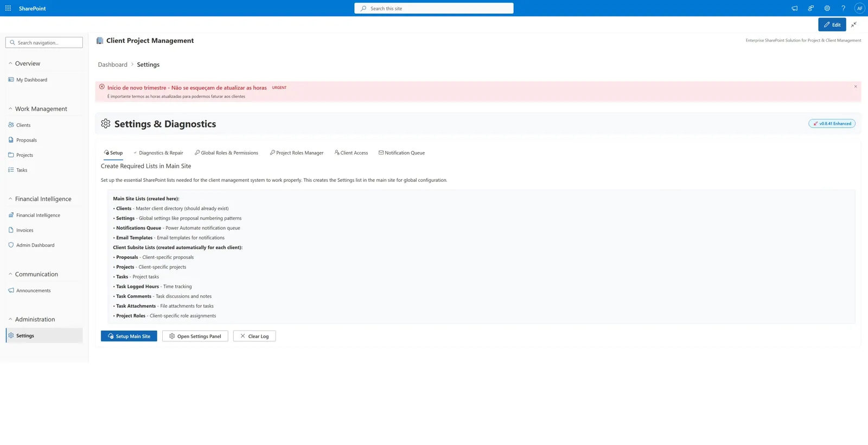Open the Global Roles & Permissions tab
Image resolution: width=868 pixels, height=445 pixels.
tap(226, 153)
